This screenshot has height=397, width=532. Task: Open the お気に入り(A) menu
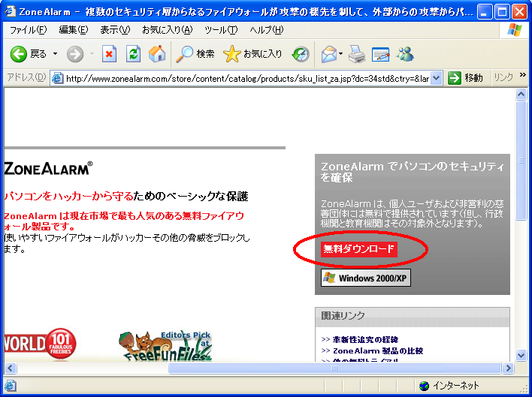pyautogui.click(x=168, y=30)
